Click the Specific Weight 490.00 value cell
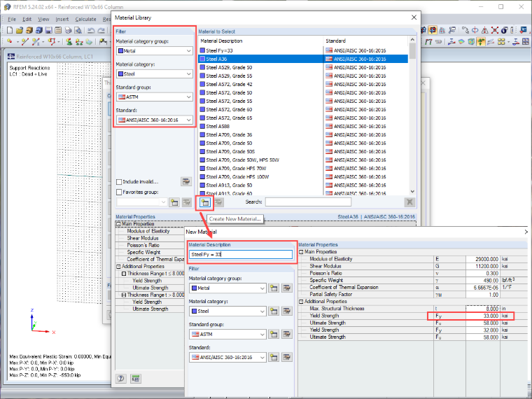The height and width of the screenshot is (399, 532). [x=483, y=280]
